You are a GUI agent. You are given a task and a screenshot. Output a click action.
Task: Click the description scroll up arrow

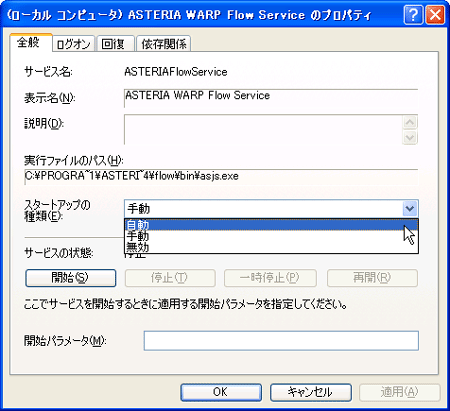click(410, 122)
